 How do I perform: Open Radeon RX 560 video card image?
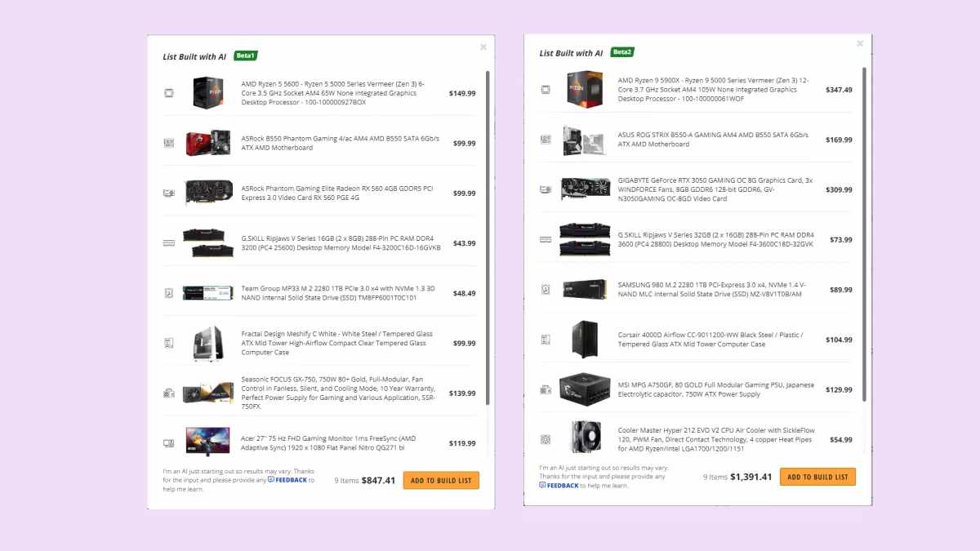[x=208, y=193]
